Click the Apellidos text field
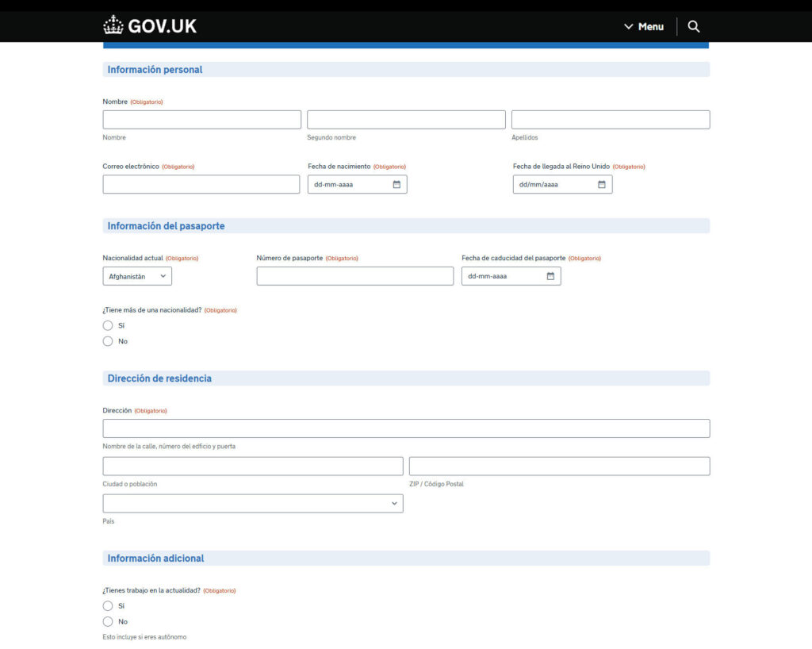This screenshot has width=812, height=649. tap(610, 120)
